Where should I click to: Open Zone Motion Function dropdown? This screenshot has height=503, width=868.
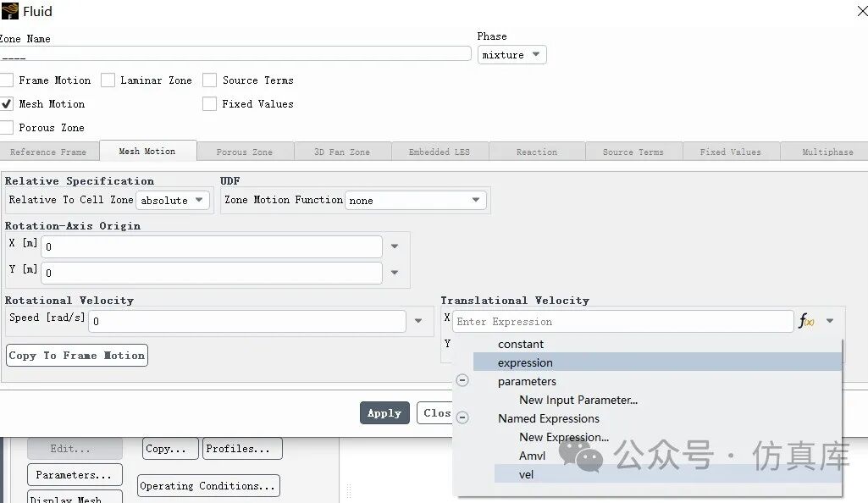415,201
